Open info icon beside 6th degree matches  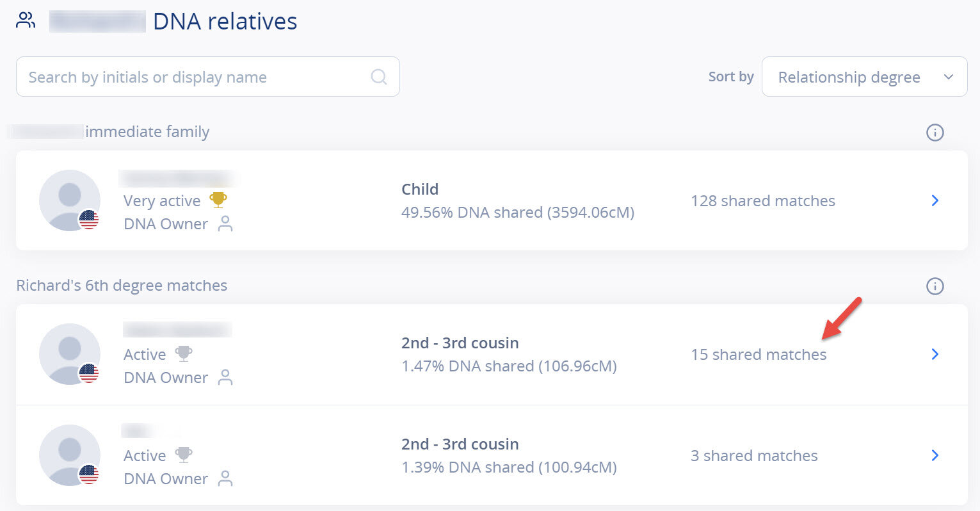(x=935, y=286)
